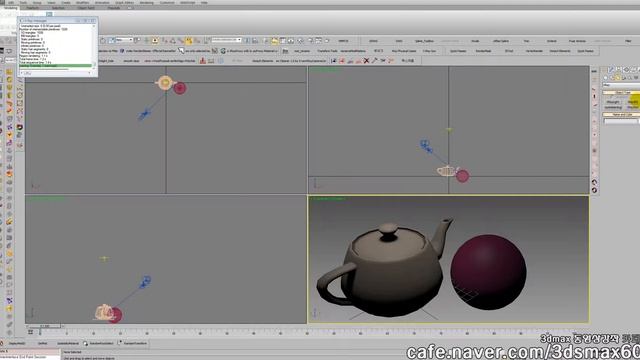Image resolution: width=640 pixels, height=360 pixels.
Task: Click the first button under Object Type
Action: [613, 102]
